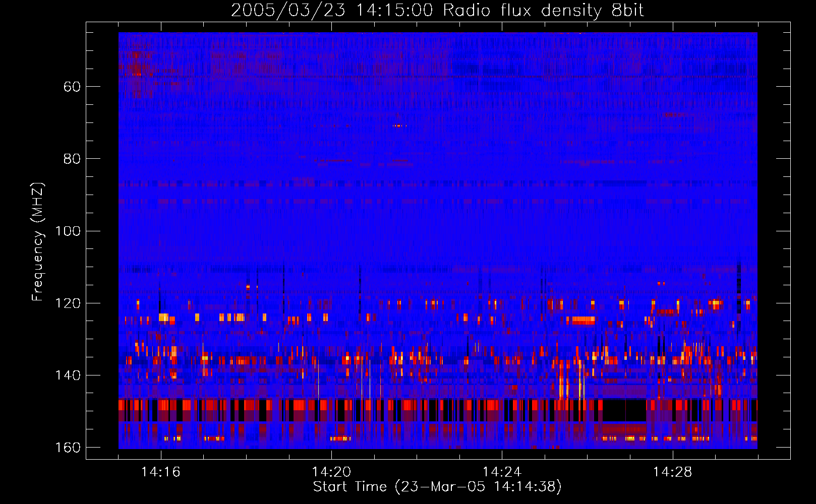Click the 'Start Time (23-Mar-05 14:14:38)' x-axis label

(437, 487)
